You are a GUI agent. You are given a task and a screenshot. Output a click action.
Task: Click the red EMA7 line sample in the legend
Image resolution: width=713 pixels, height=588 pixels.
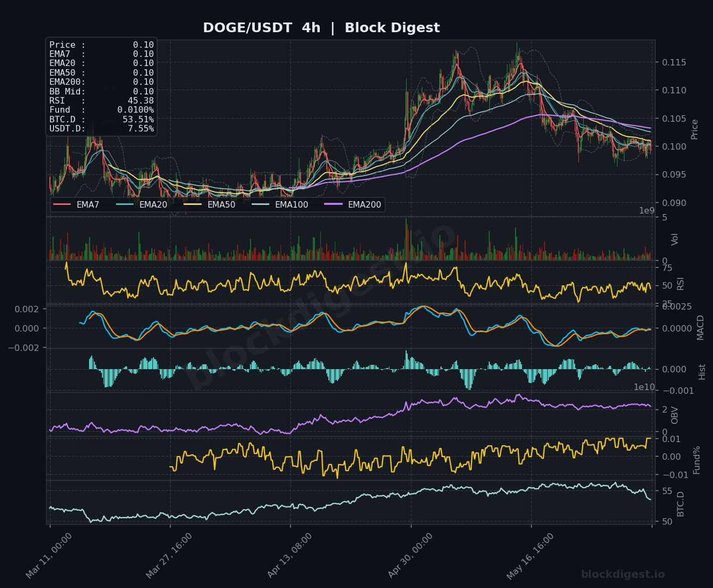62,204
